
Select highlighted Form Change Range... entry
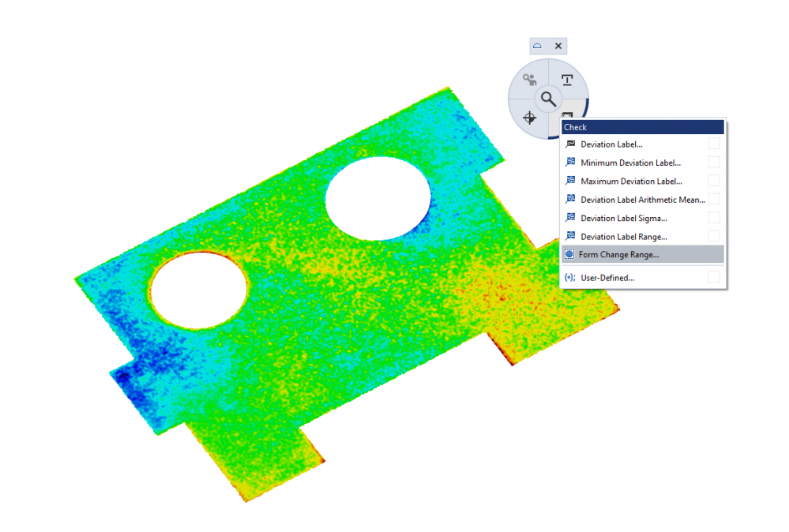(643, 254)
